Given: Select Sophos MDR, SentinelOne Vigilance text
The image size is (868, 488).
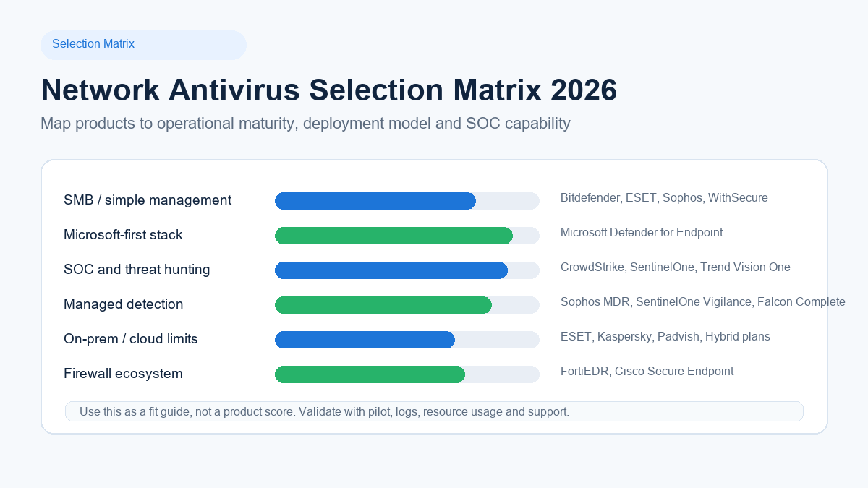Looking at the screenshot, I should click(x=656, y=301).
